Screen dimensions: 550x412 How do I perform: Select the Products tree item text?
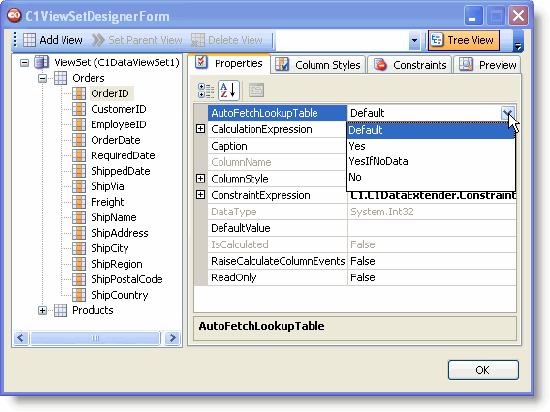[93, 310]
